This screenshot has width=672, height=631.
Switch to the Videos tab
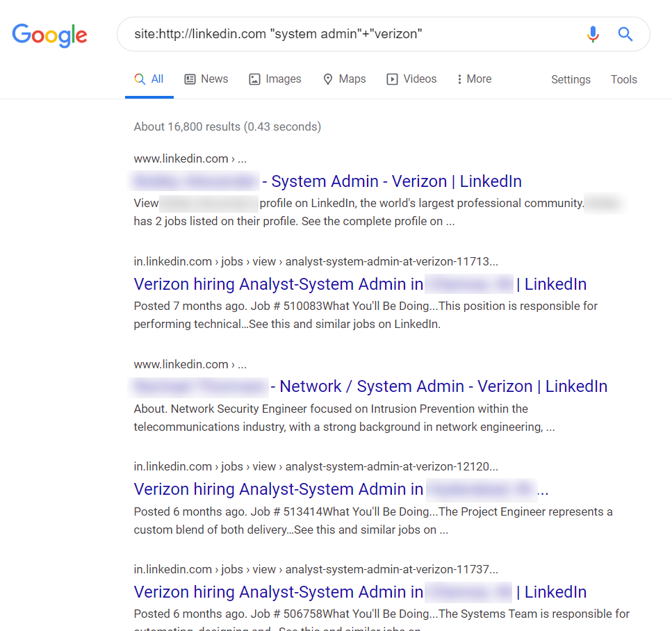411,79
